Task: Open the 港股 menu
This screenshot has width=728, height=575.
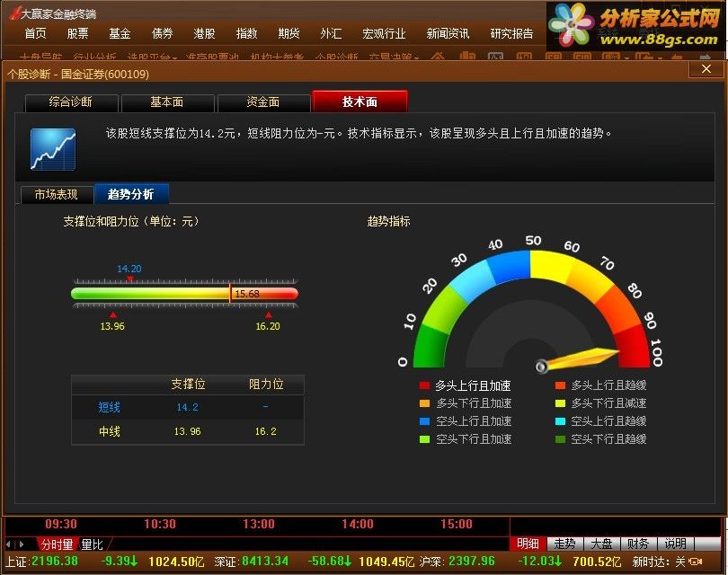Action: (204, 33)
